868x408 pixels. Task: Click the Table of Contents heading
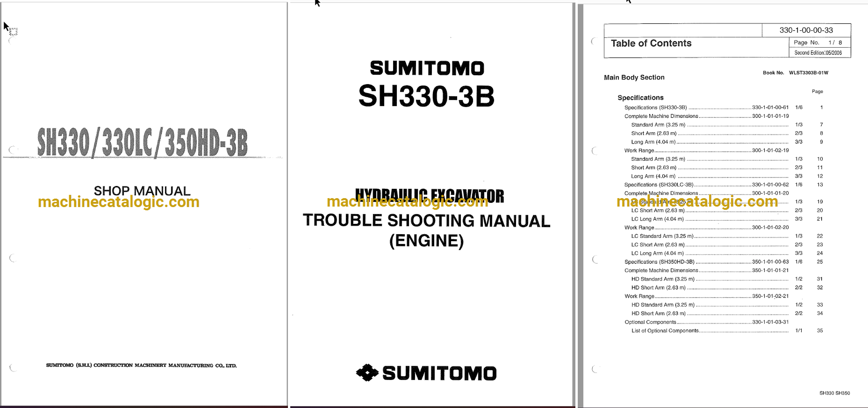point(651,43)
